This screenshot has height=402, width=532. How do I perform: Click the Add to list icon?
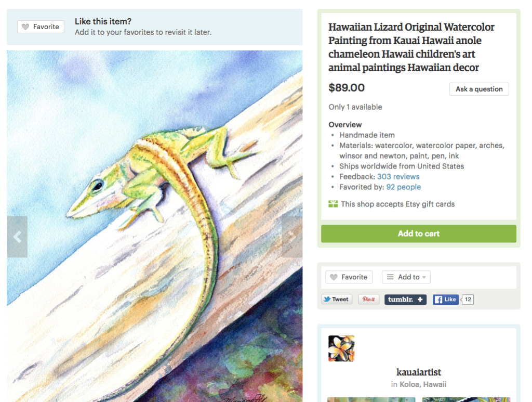pyautogui.click(x=390, y=277)
